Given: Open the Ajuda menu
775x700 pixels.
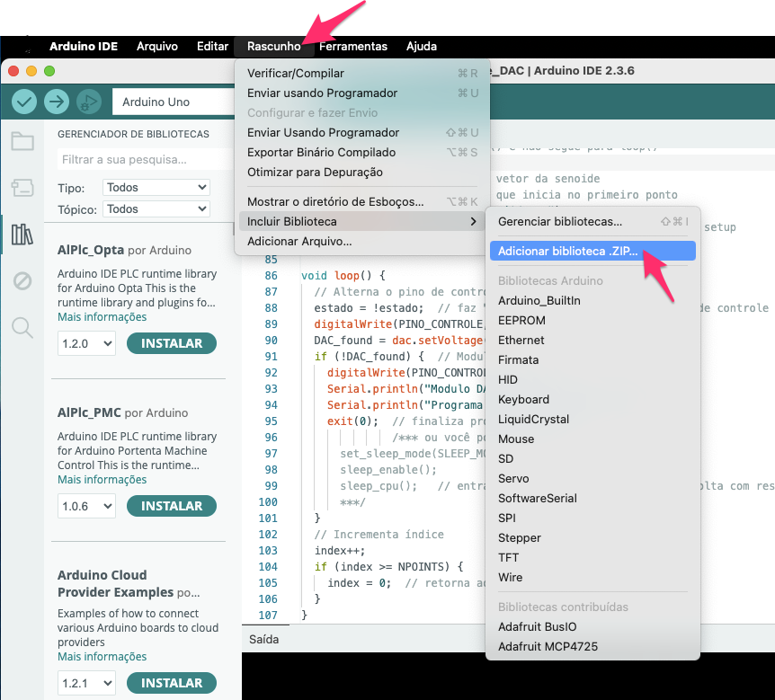Looking at the screenshot, I should coord(422,47).
